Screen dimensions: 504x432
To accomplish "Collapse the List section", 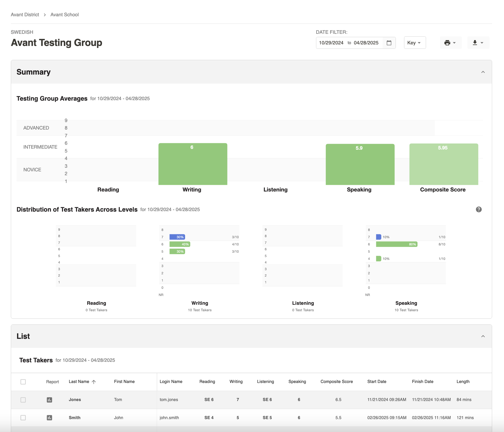I will click(x=483, y=336).
